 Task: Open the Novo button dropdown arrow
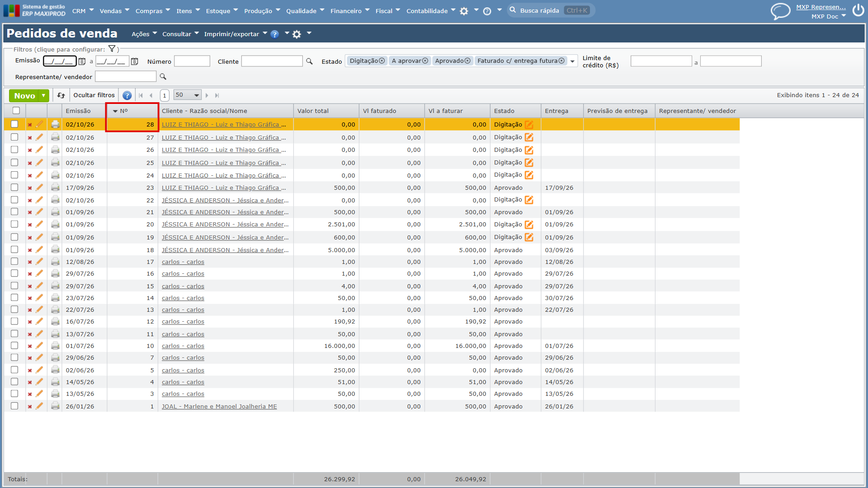pyautogui.click(x=44, y=95)
